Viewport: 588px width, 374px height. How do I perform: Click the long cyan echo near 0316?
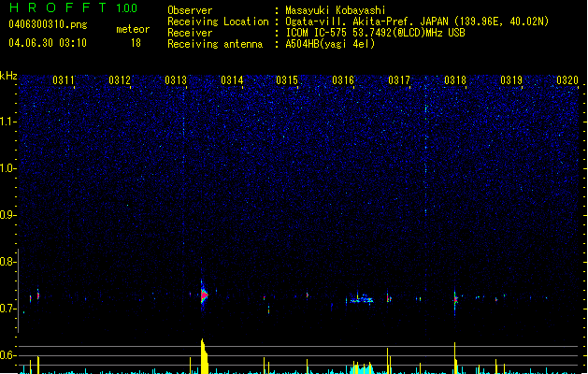click(x=361, y=299)
